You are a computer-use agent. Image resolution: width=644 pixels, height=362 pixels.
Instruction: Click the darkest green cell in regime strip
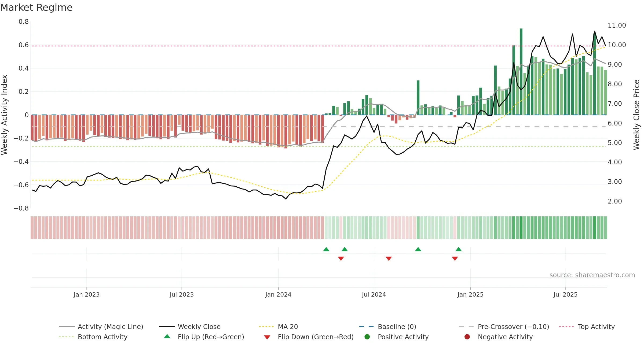coord(521,228)
